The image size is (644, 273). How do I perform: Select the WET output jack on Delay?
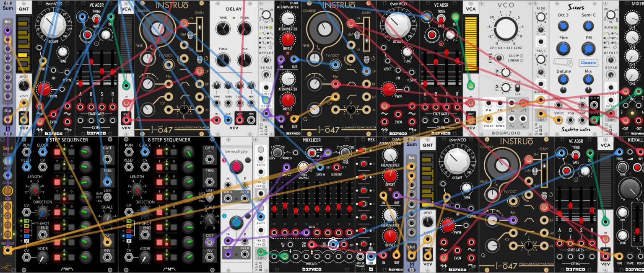click(240, 121)
